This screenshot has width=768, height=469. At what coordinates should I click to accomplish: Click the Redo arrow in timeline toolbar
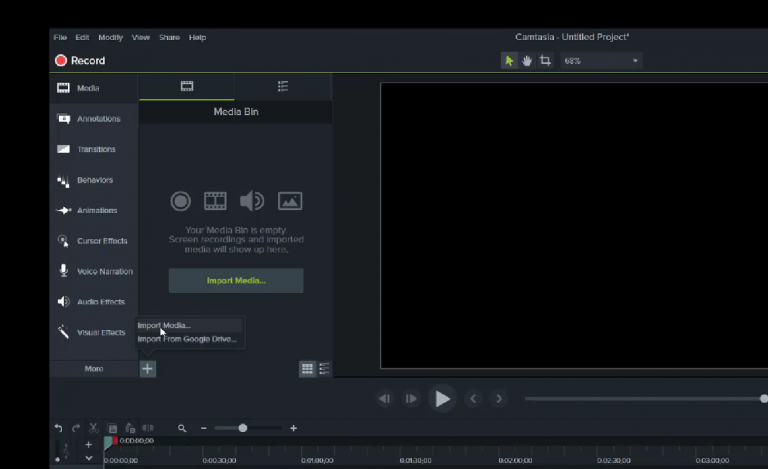point(76,428)
